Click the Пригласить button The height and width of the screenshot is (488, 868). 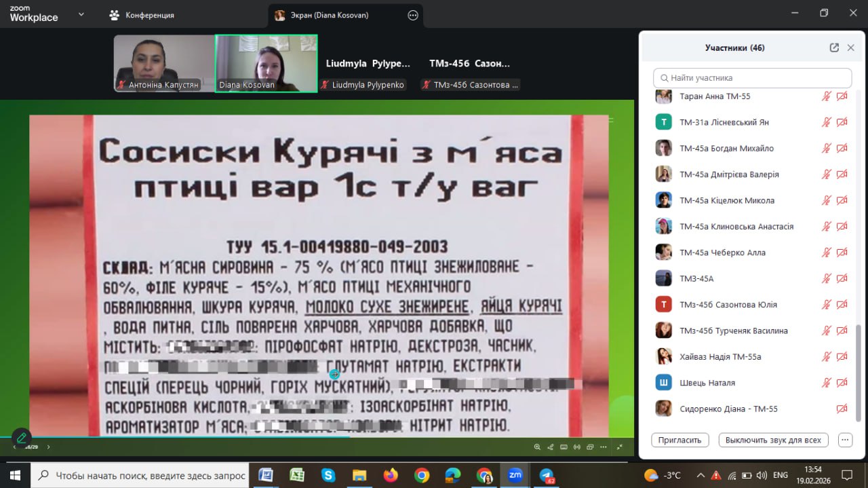point(679,440)
